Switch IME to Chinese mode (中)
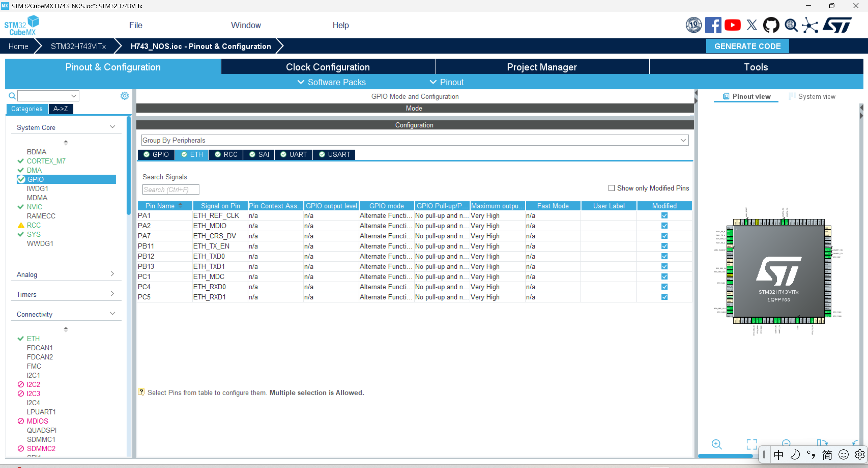The image size is (868, 468). (778, 455)
